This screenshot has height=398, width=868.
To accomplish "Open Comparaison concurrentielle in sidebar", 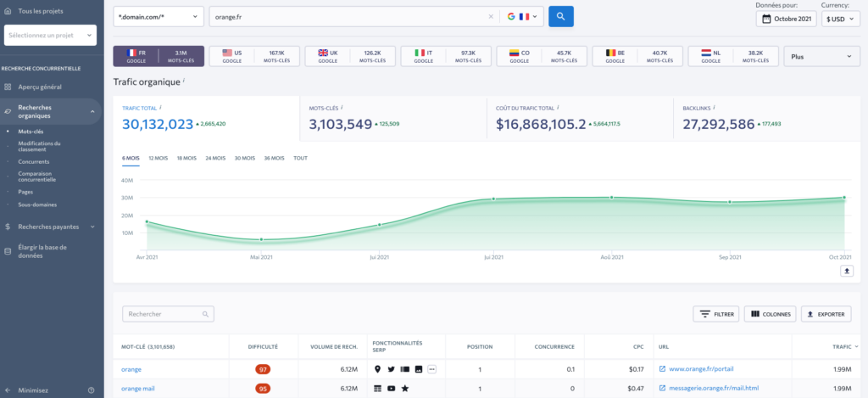I will tap(37, 177).
